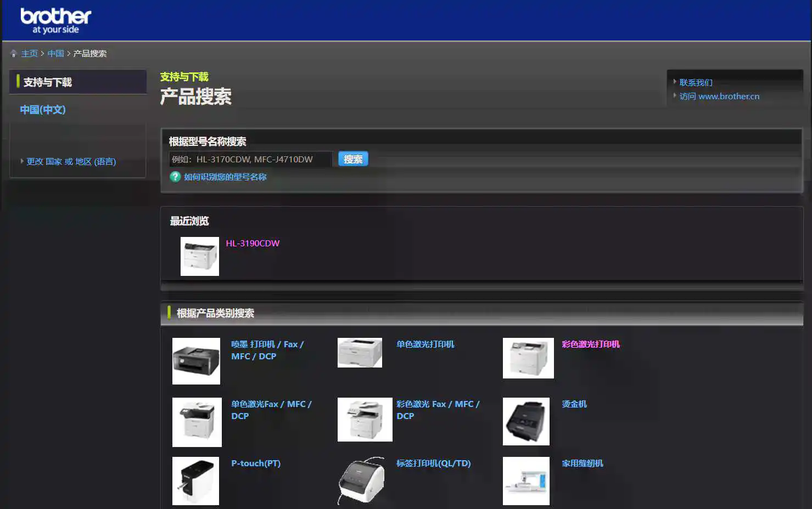The width and height of the screenshot is (812, 509).
Task: Click the green question mark help icon
Action: [175, 177]
